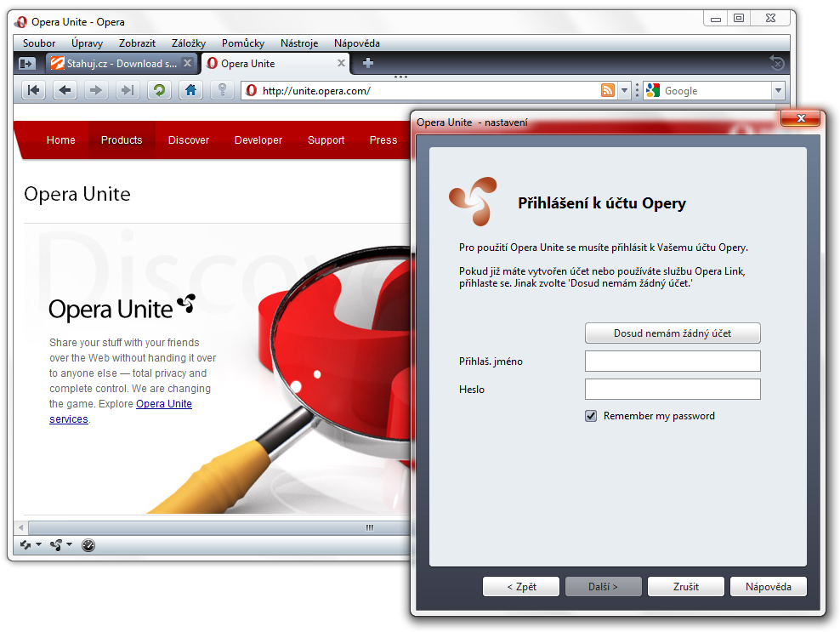Click the Dosud nemám žádný účet button
This screenshot has width=840, height=632.
tap(673, 333)
